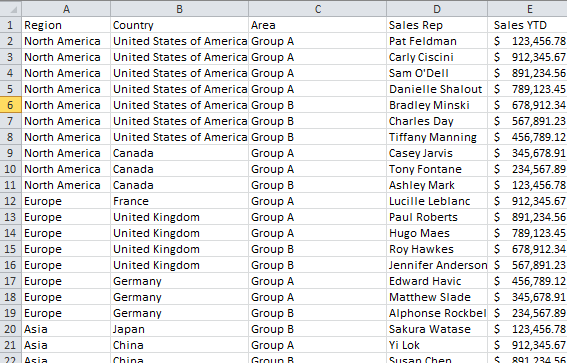Select the Japan country cell
This screenshot has width=567, height=363.
[179, 329]
